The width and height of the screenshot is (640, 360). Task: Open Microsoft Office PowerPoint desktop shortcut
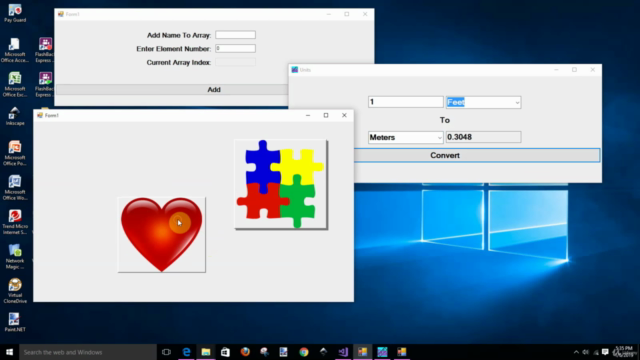coord(15,153)
